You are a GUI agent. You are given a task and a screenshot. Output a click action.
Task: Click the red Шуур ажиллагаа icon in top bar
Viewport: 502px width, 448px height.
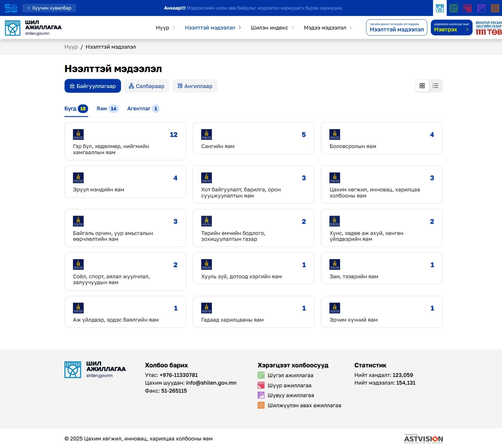(x=467, y=8)
